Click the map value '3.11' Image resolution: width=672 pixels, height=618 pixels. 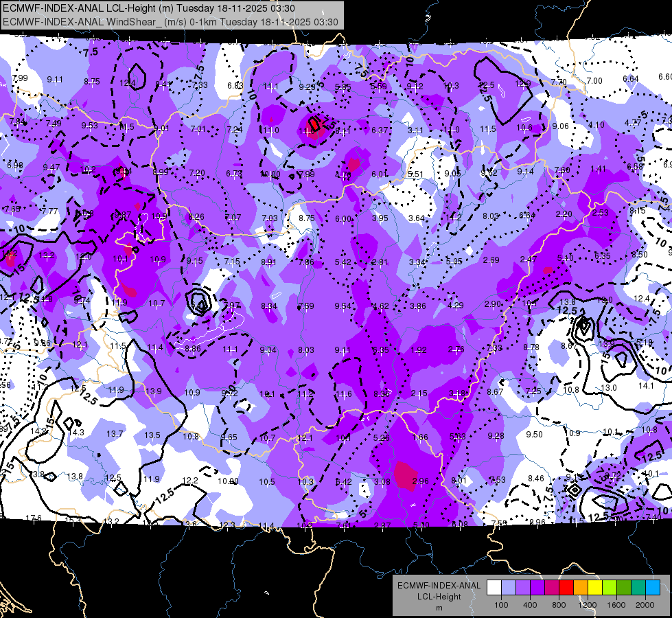[415, 130]
